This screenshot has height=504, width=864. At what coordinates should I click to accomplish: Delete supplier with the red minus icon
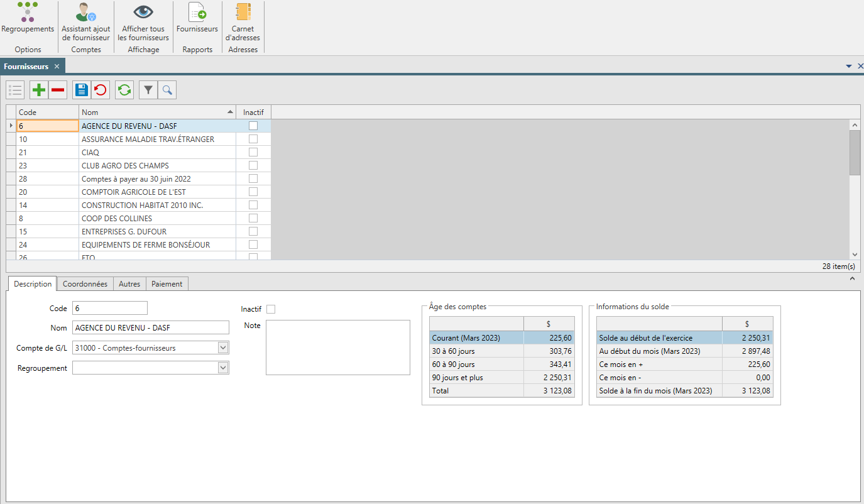click(58, 90)
